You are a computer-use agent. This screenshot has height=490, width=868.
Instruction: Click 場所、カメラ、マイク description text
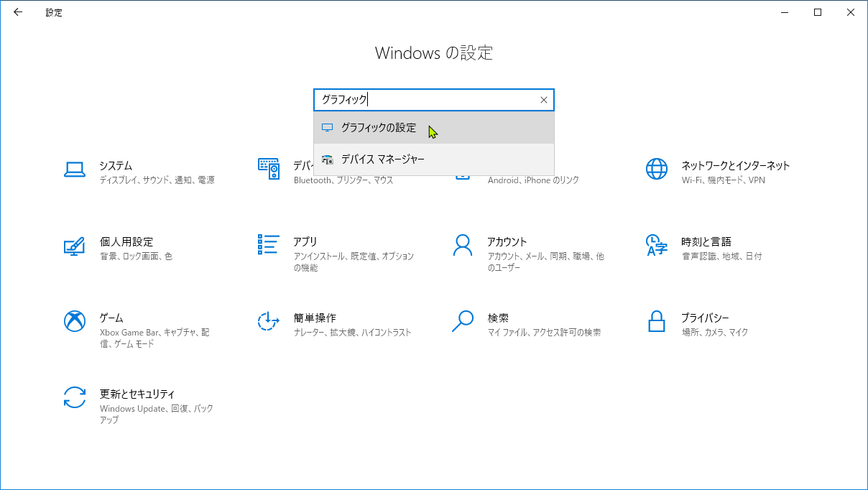pos(715,333)
